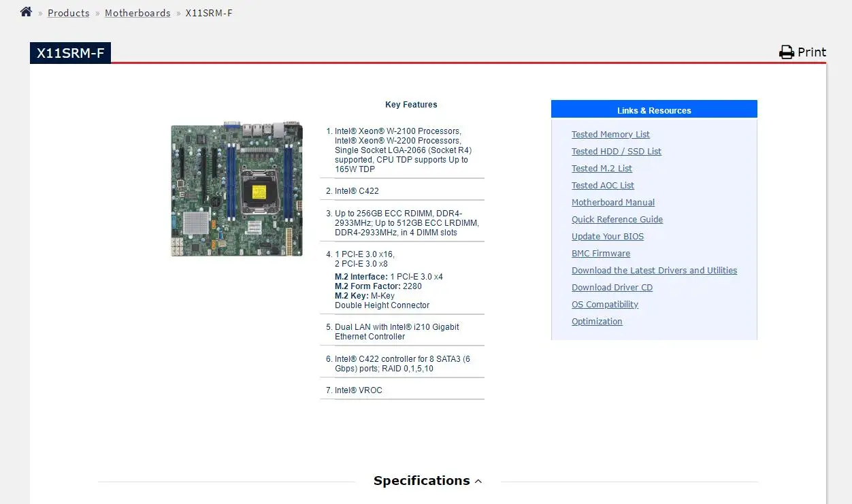Click the Dual LAN Intel i210 feature
This screenshot has height=504, width=852.
pos(397,332)
